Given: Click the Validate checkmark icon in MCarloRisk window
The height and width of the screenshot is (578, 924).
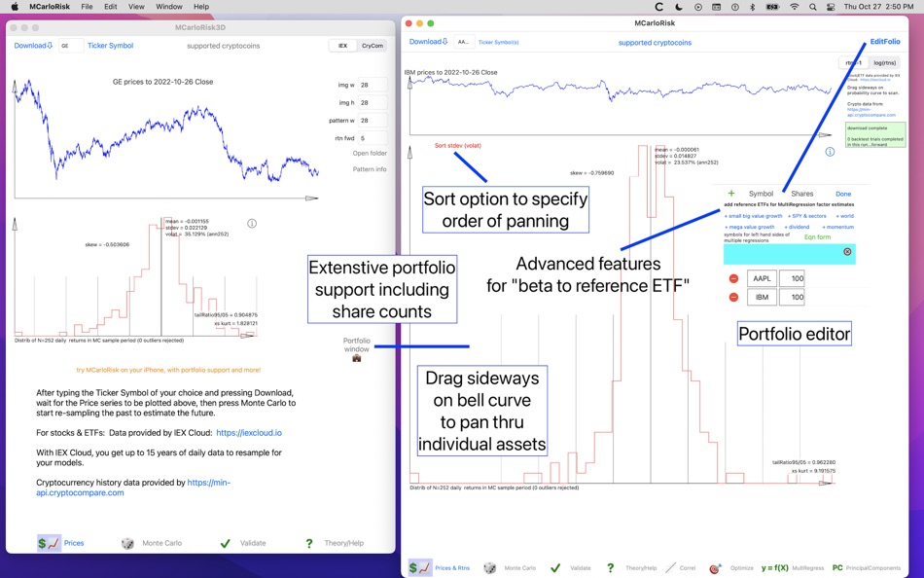Looking at the screenshot, I should [555, 568].
